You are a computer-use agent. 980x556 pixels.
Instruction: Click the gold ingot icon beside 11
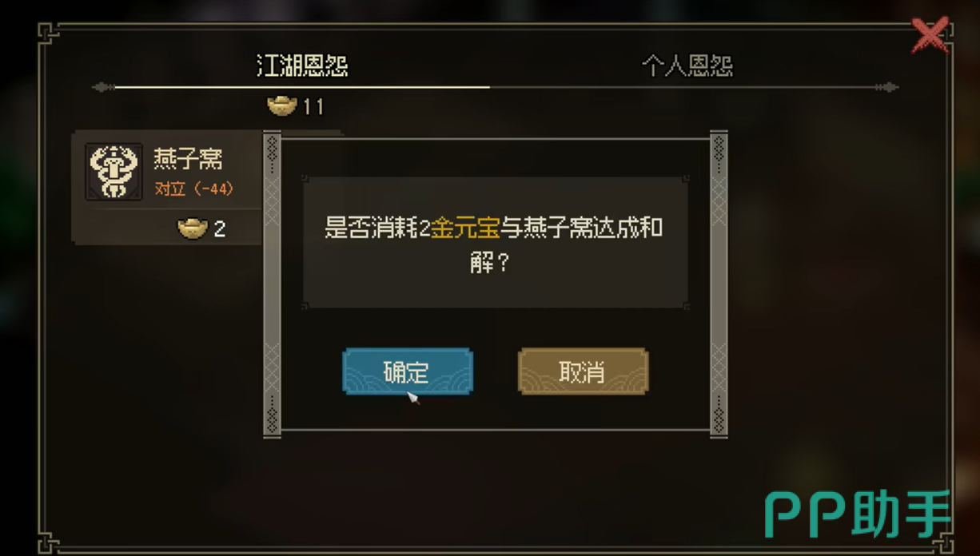tap(282, 105)
